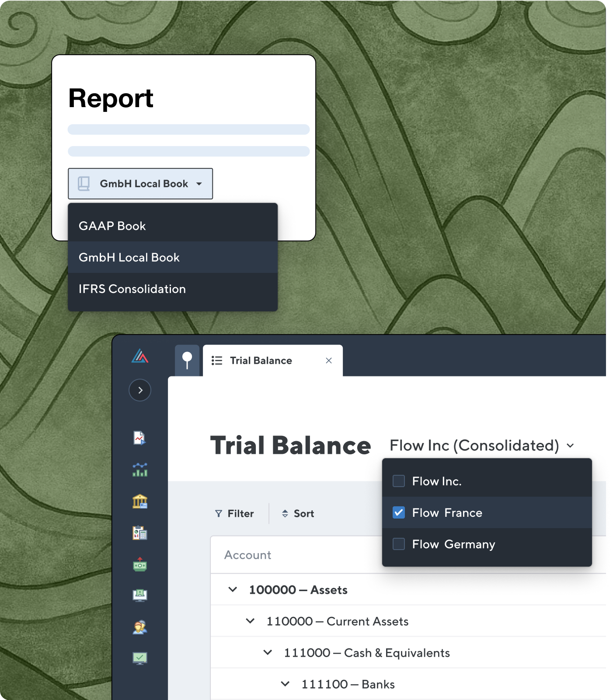The width and height of the screenshot is (613, 700).
Task: Close the Trial Balance tab
Action: click(329, 360)
